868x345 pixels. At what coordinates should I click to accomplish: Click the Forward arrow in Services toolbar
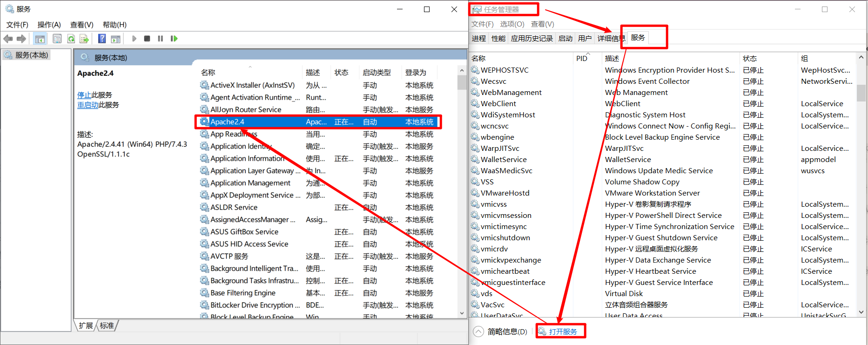[x=21, y=39]
